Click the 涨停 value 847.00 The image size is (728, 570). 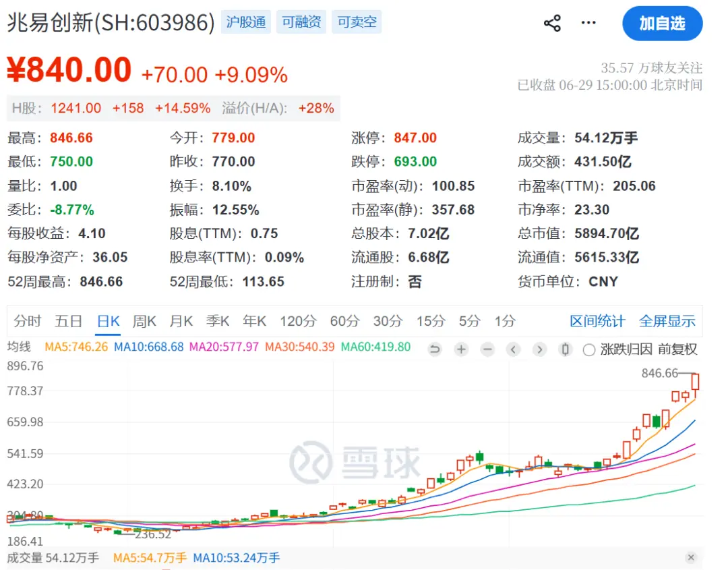pyautogui.click(x=415, y=138)
